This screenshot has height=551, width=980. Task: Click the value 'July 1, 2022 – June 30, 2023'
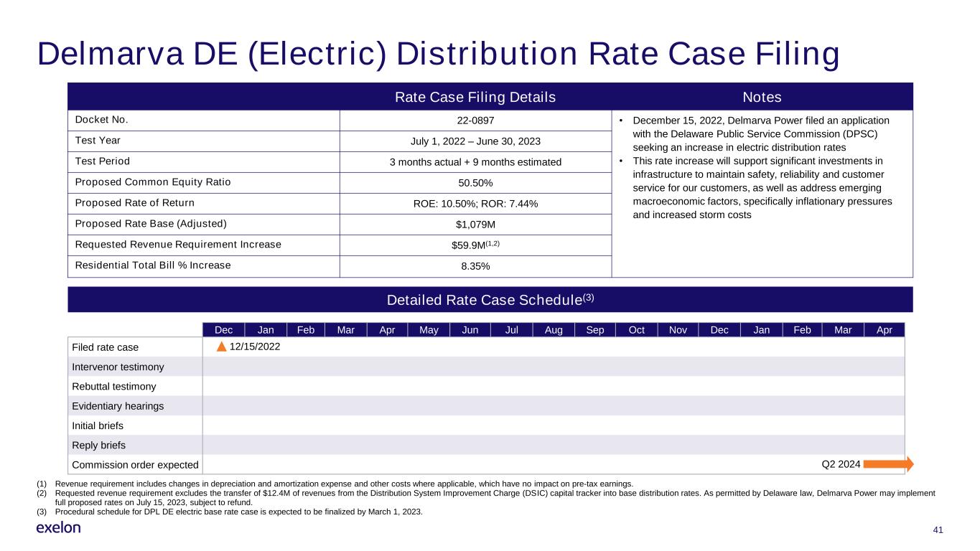(x=475, y=141)
